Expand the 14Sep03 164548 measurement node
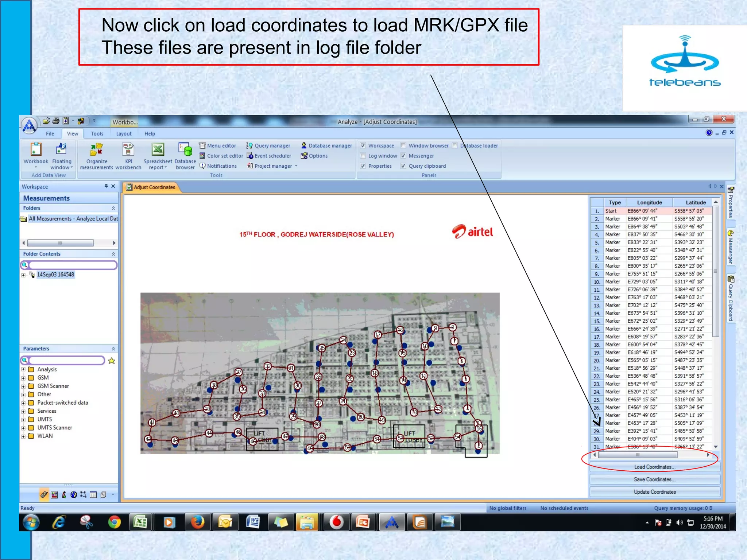 click(23, 275)
